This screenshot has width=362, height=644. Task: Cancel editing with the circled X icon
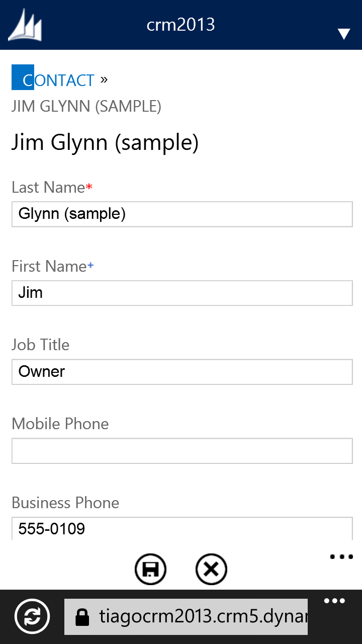[x=211, y=570]
